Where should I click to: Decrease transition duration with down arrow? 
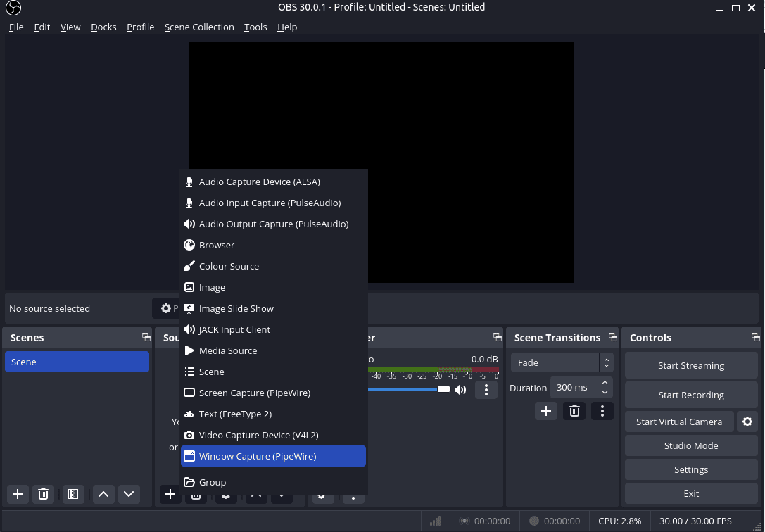point(605,393)
